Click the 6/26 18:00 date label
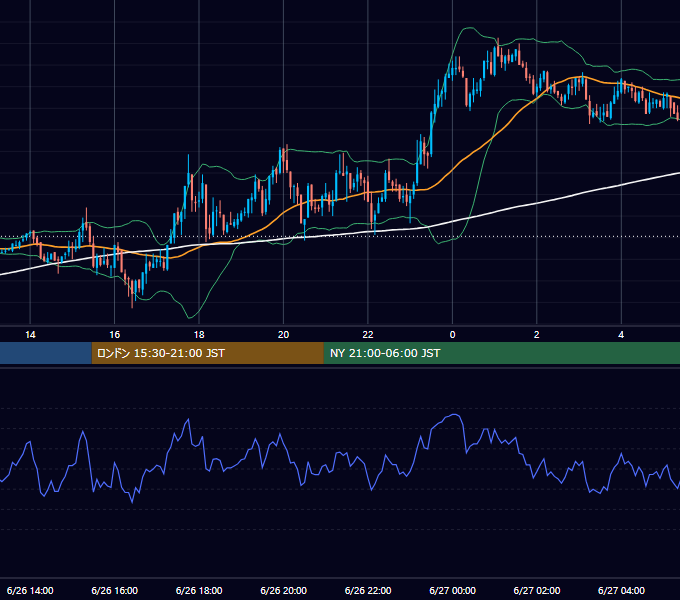Image resolution: width=680 pixels, height=600 pixels. point(199,590)
